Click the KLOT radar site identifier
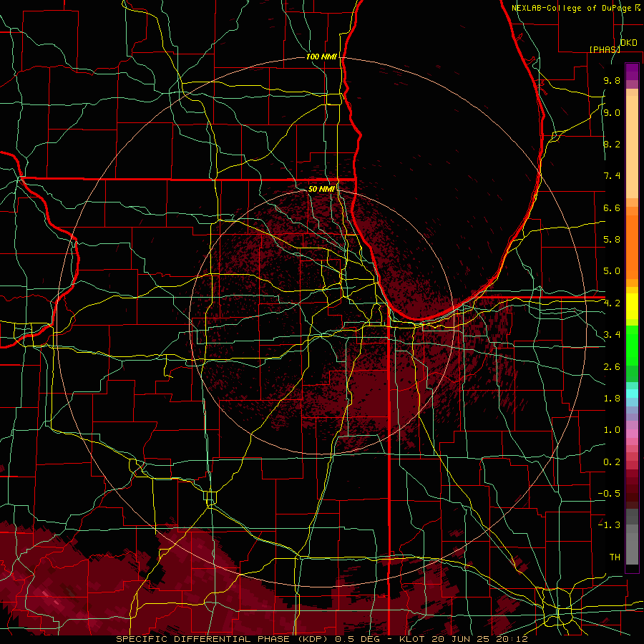This screenshot has width=644, height=644. (413, 639)
